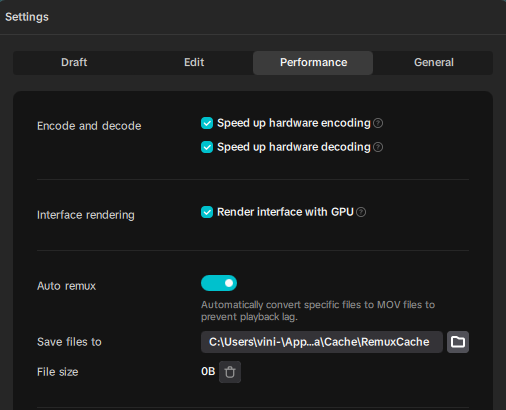Image resolution: width=506 pixels, height=410 pixels.
Task: Disable Render interface with GPU checkbox
Action: coord(207,212)
